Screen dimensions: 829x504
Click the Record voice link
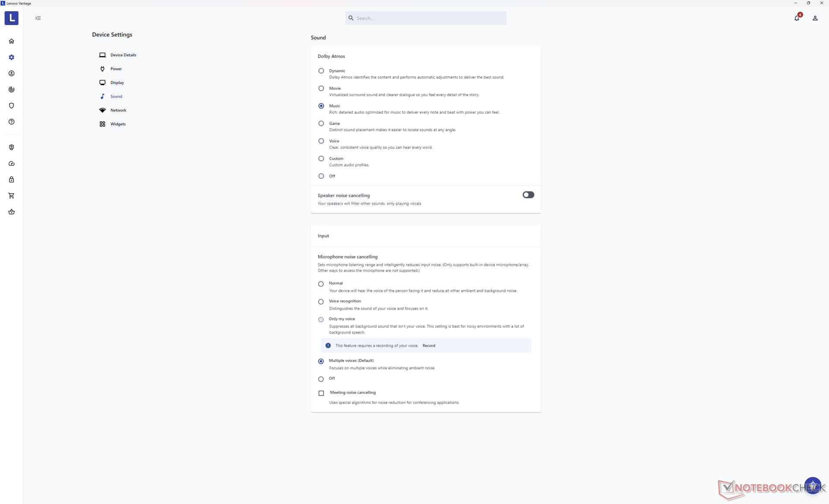click(x=428, y=346)
